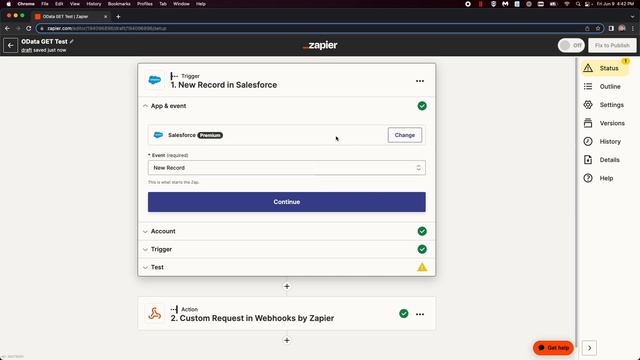Click Change app button for Salesforce

[x=404, y=135]
